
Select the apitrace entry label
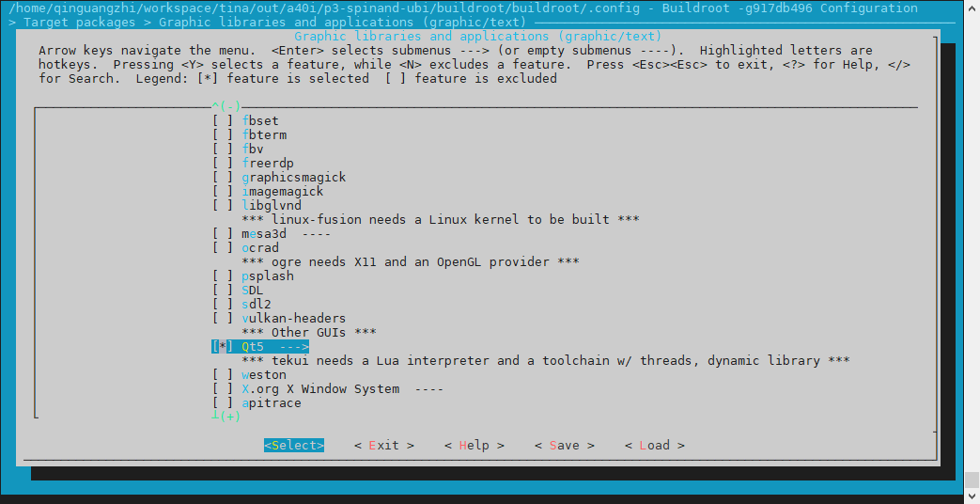pyautogui.click(x=272, y=403)
